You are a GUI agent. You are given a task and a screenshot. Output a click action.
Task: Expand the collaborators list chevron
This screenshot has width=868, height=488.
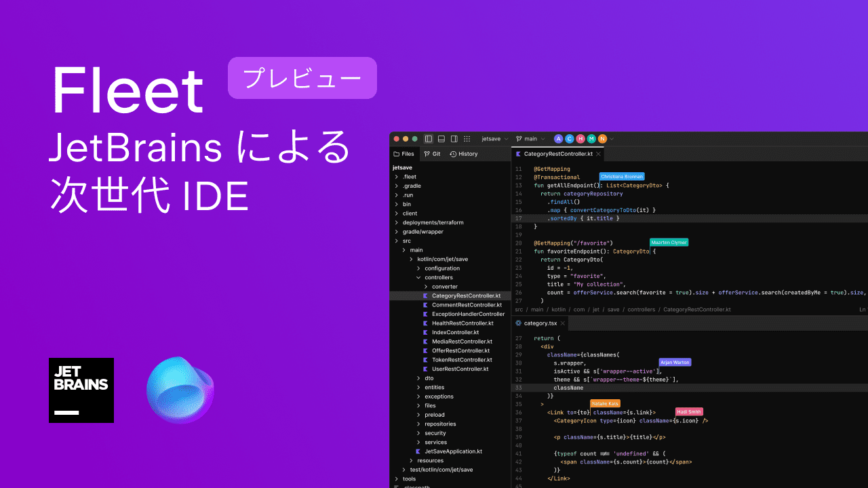(612, 139)
